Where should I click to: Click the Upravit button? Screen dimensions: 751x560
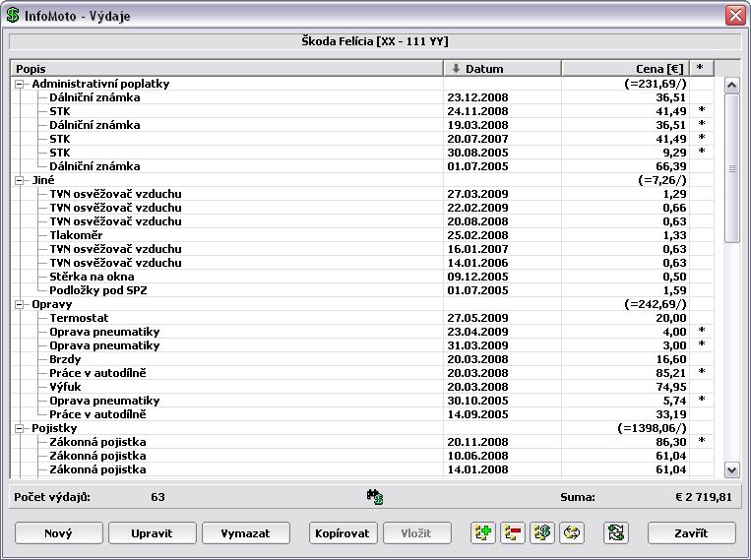(153, 533)
